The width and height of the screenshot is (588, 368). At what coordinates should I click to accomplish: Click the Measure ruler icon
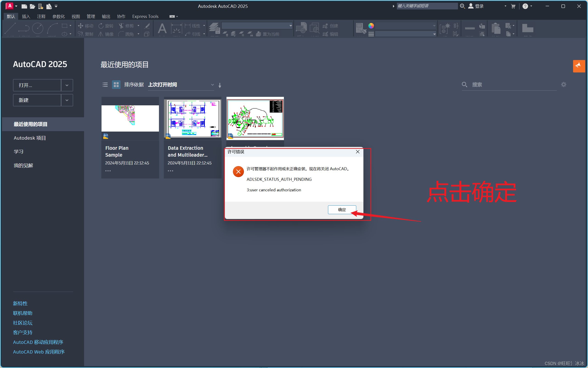click(x=470, y=28)
